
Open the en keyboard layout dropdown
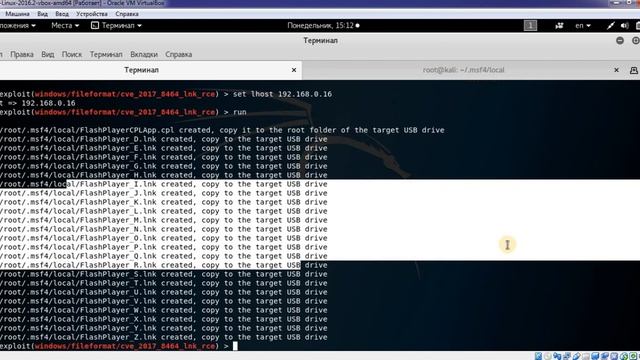pyautogui.click(x=583, y=26)
